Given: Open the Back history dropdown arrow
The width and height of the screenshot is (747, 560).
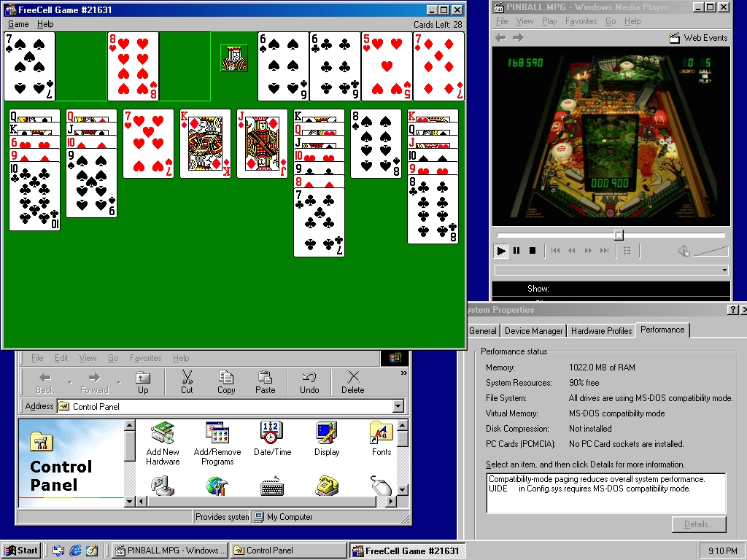Looking at the screenshot, I should pyautogui.click(x=69, y=382).
